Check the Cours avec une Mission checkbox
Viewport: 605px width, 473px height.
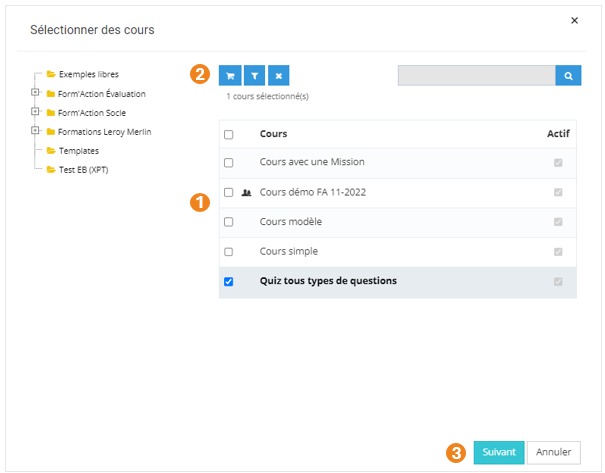(x=229, y=162)
